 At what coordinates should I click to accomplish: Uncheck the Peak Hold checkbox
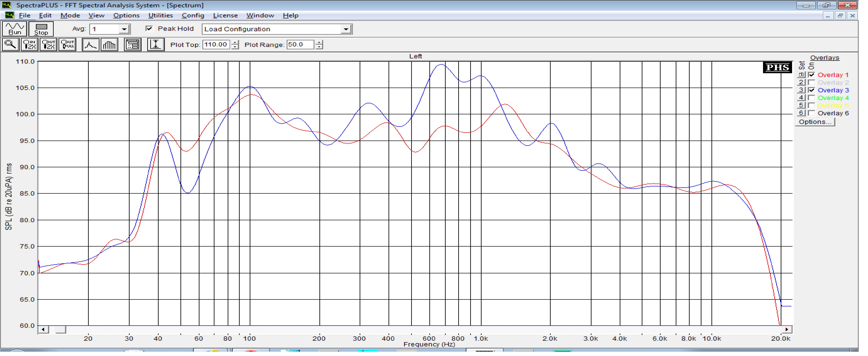click(149, 29)
